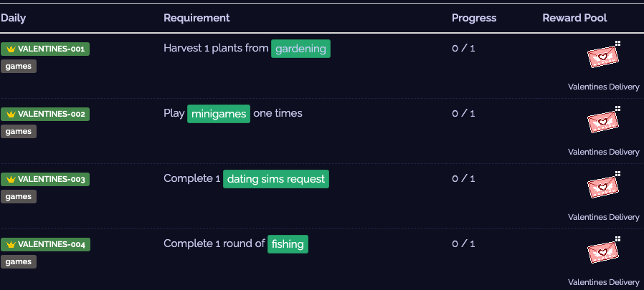
Task: Click the Valentines Delivery envelope for VALENTINES-003
Action: [x=603, y=186]
